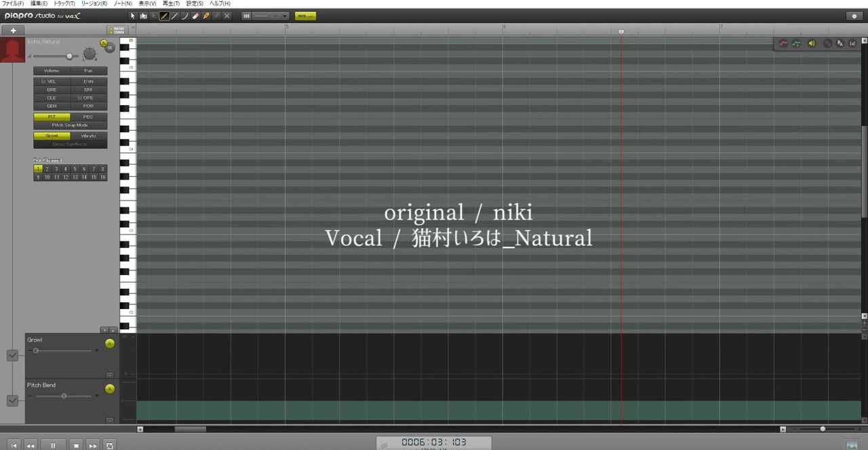Screen dimensions: 868x450
Task: Click the Stop playback button
Action: point(76,445)
